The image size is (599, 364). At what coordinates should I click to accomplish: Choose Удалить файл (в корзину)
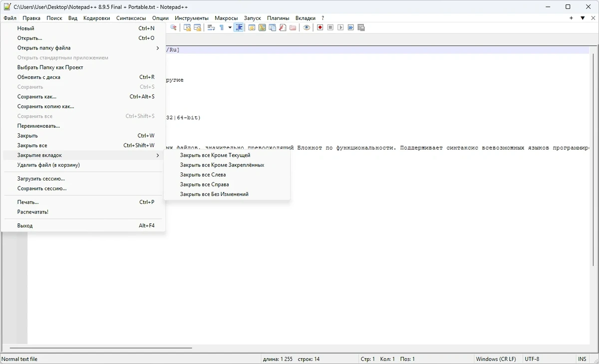point(83,165)
